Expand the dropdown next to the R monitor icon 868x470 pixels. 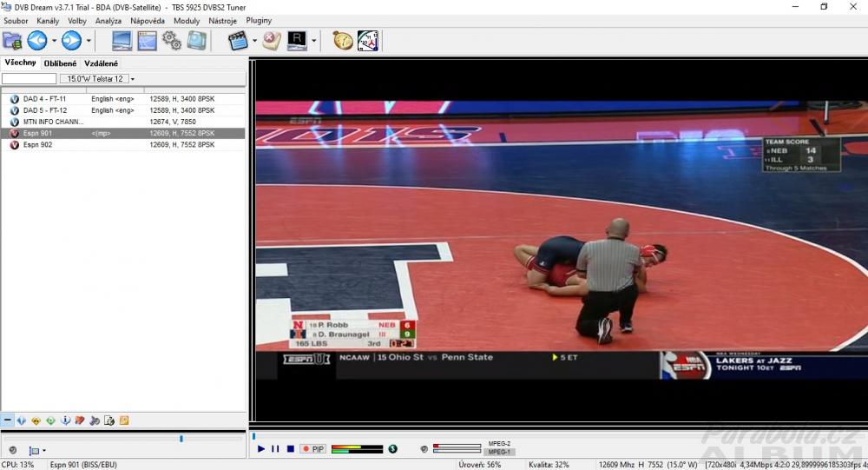[x=314, y=41]
